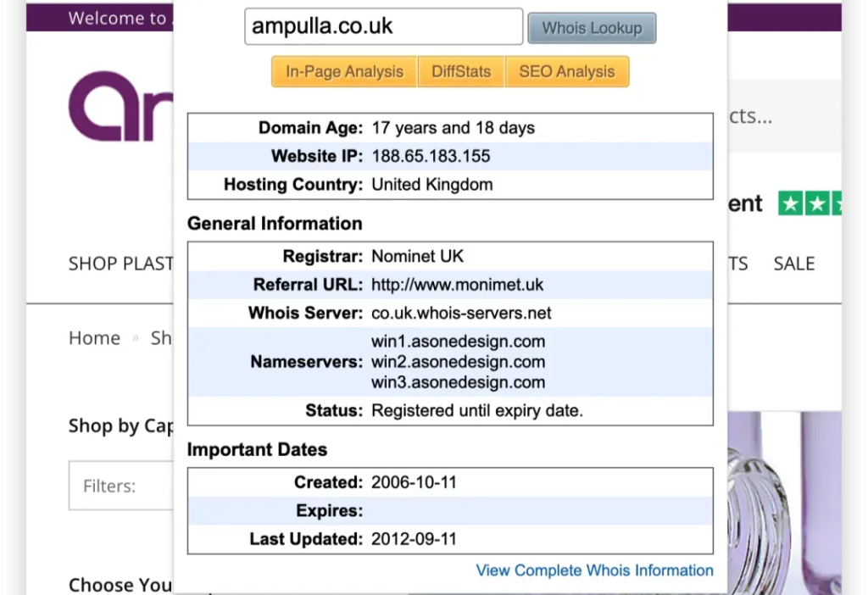Open the Home breadcrumb link on the webpage
The height and width of the screenshot is (595, 868).
(x=94, y=337)
